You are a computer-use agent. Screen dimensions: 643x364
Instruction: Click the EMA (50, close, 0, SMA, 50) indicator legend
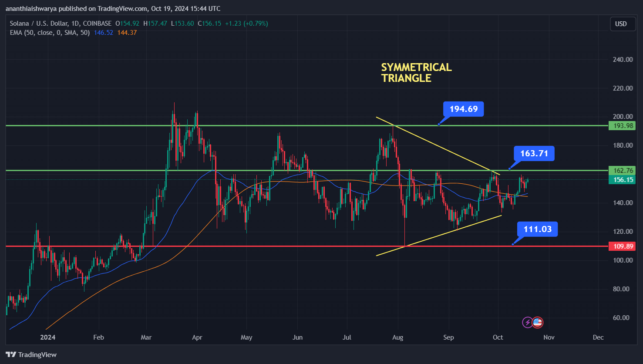[x=50, y=33]
